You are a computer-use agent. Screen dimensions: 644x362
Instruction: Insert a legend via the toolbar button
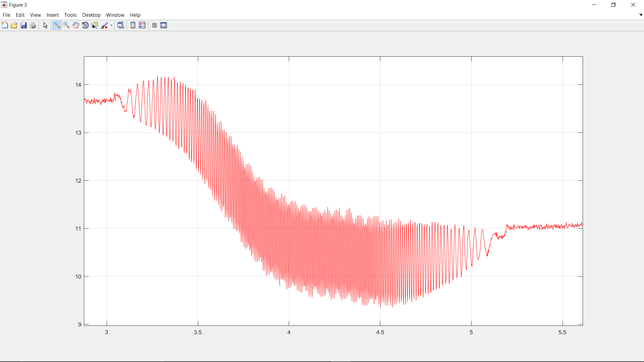[142, 25]
